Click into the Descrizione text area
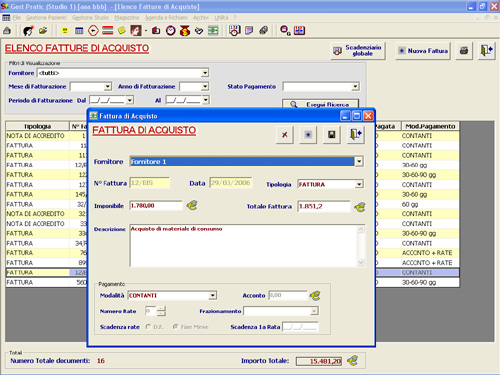 click(243, 246)
